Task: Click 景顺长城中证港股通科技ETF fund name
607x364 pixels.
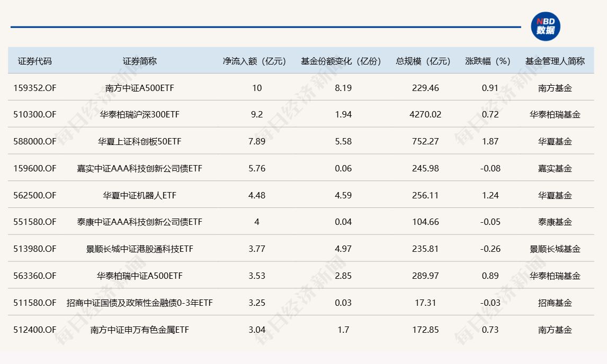Action: (x=140, y=249)
